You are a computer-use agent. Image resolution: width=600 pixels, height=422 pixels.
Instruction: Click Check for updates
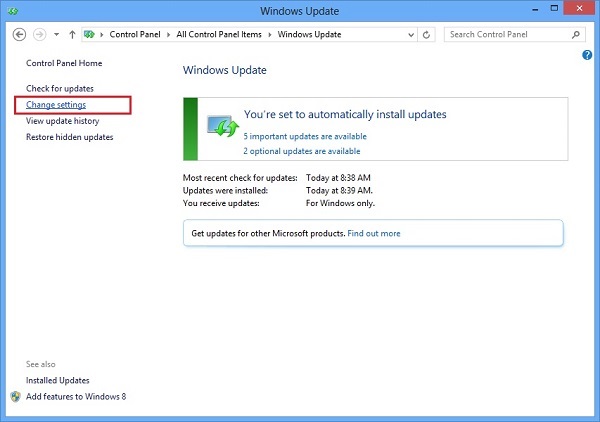[x=59, y=89]
